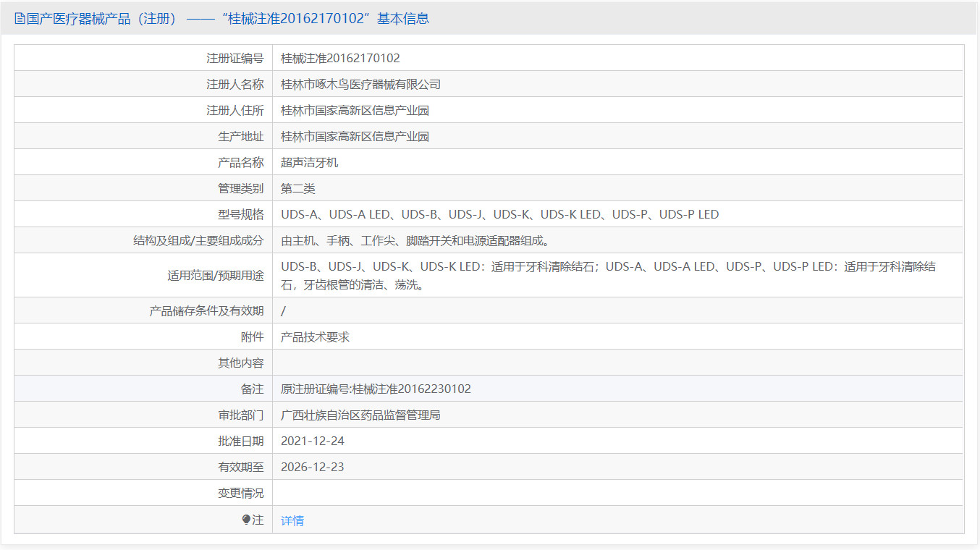The image size is (980, 550).
Task: Click the page title 国产医疗器械产品（注册）基本信息
Action: point(228,19)
